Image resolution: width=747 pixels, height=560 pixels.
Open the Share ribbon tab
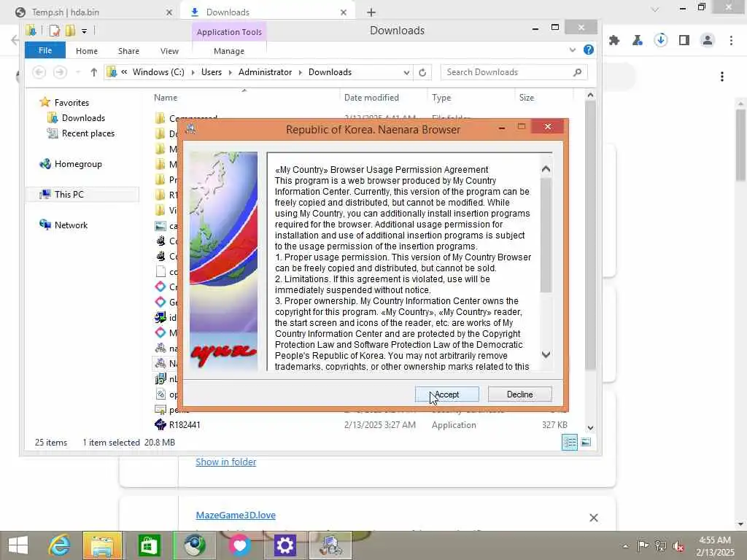point(128,51)
